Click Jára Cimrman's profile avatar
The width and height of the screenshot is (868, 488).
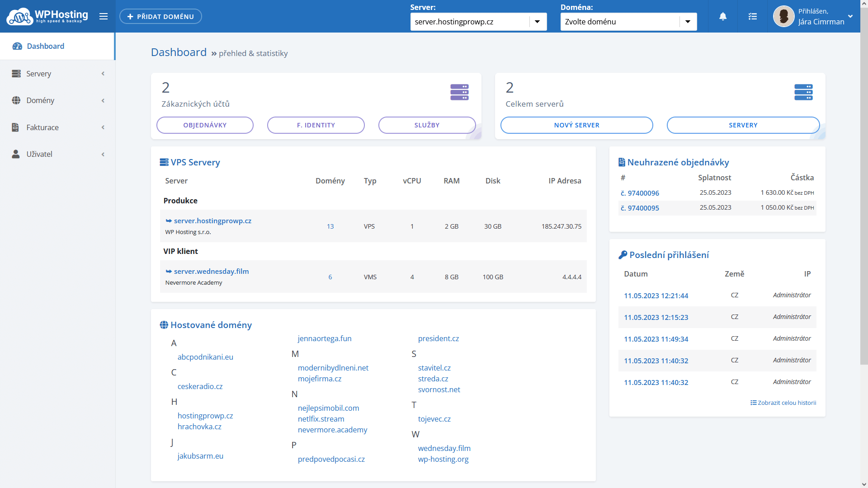pyautogui.click(x=783, y=17)
